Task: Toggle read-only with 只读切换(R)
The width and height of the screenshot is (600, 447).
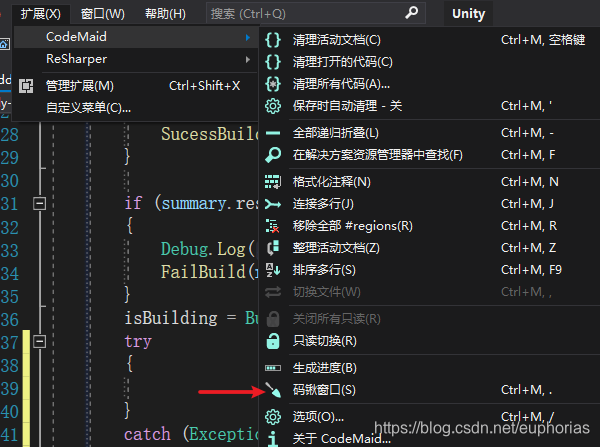Action: [429, 341]
